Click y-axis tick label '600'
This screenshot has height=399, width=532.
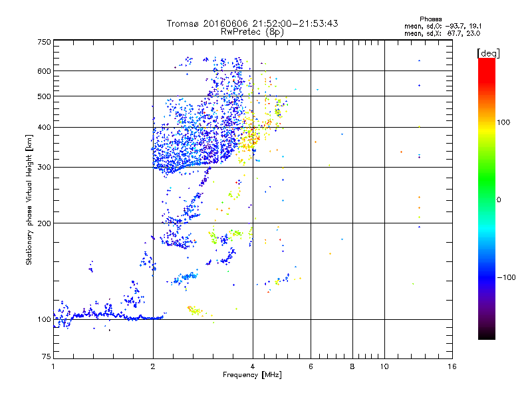click(x=44, y=71)
